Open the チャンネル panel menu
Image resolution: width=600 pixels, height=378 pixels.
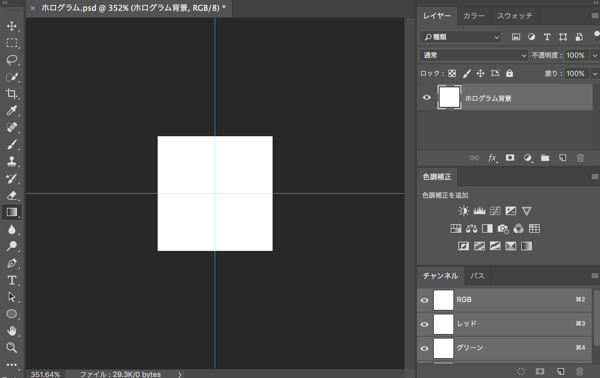point(595,275)
